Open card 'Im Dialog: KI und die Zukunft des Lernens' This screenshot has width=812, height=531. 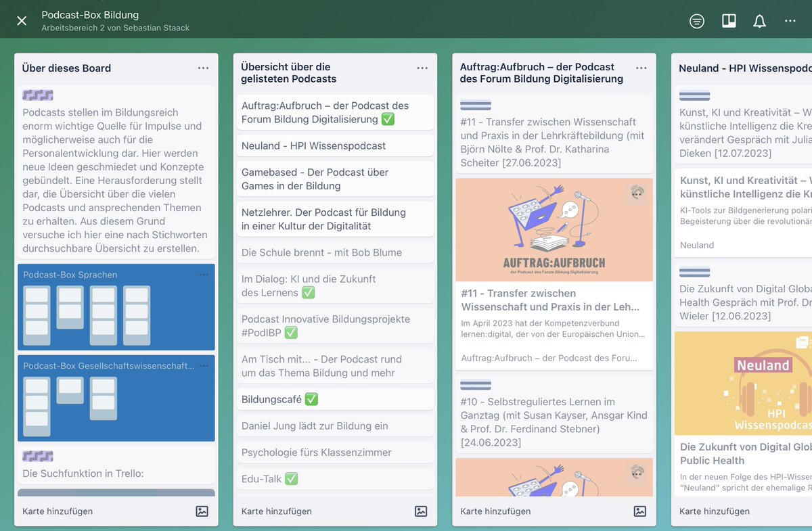click(x=335, y=285)
